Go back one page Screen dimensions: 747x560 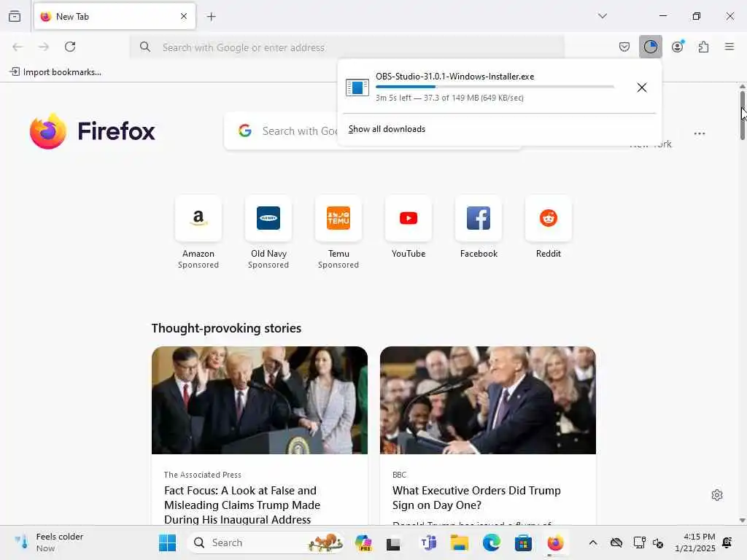tap(18, 47)
